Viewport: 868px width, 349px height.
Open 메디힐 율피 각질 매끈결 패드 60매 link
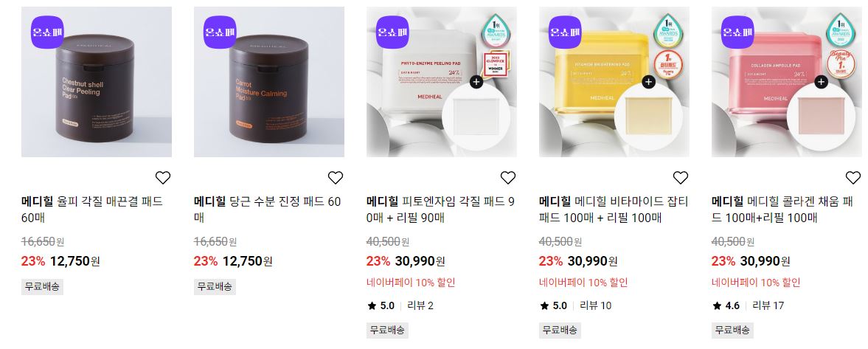point(92,210)
